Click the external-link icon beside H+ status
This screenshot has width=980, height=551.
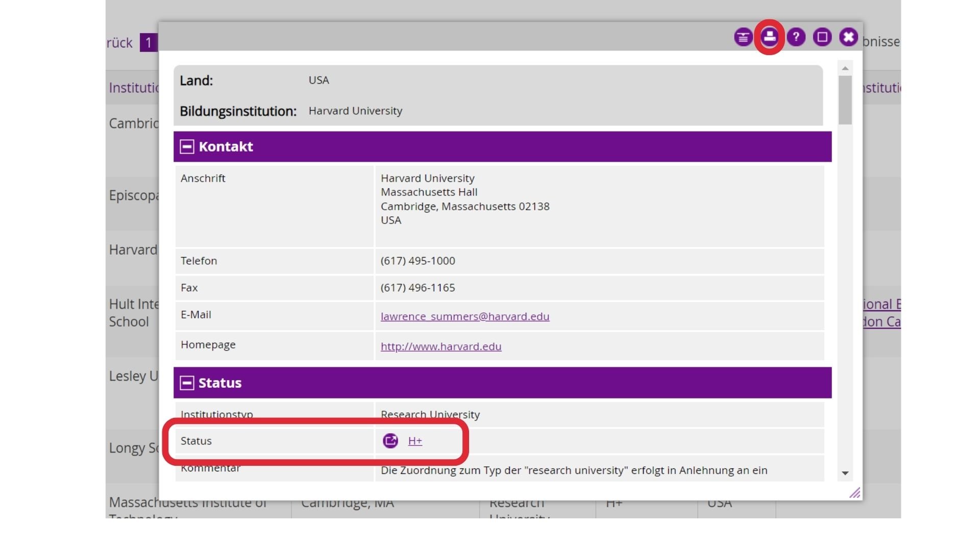(x=390, y=440)
